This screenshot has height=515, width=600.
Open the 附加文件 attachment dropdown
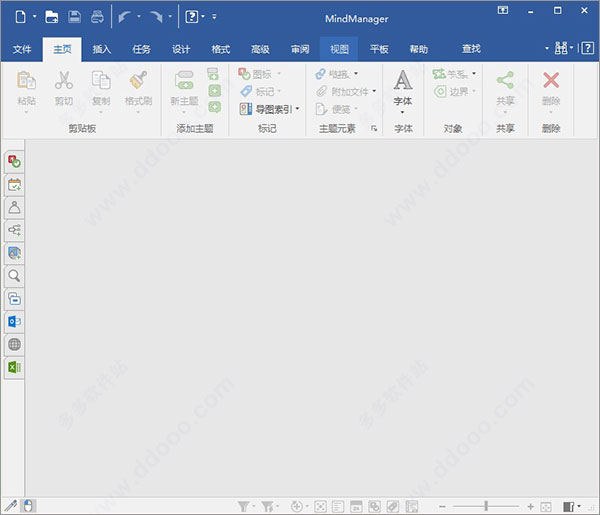click(x=374, y=91)
